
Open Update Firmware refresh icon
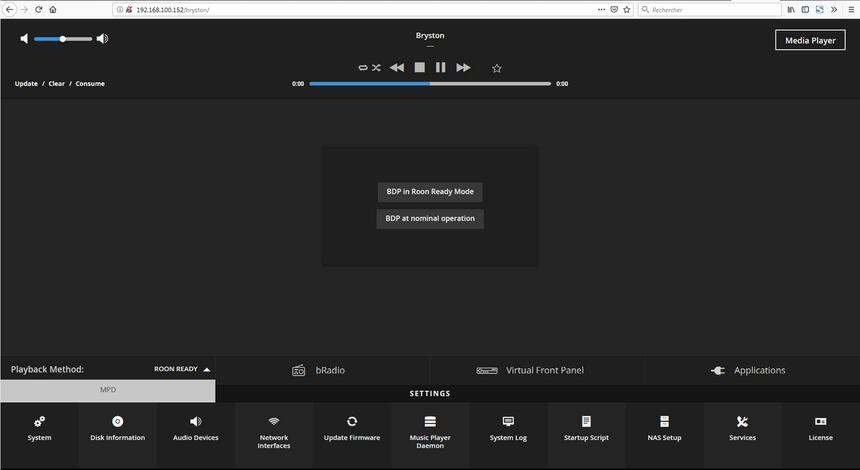tap(352, 421)
